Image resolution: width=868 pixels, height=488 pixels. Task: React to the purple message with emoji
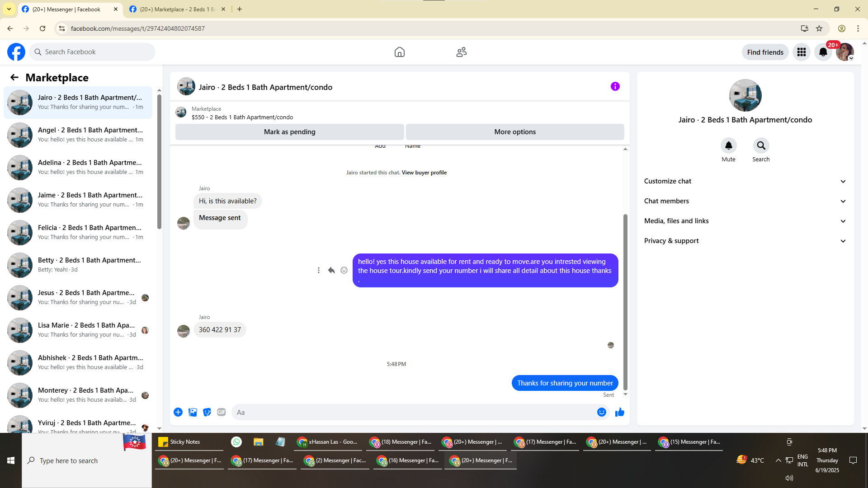(x=344, y=270)
